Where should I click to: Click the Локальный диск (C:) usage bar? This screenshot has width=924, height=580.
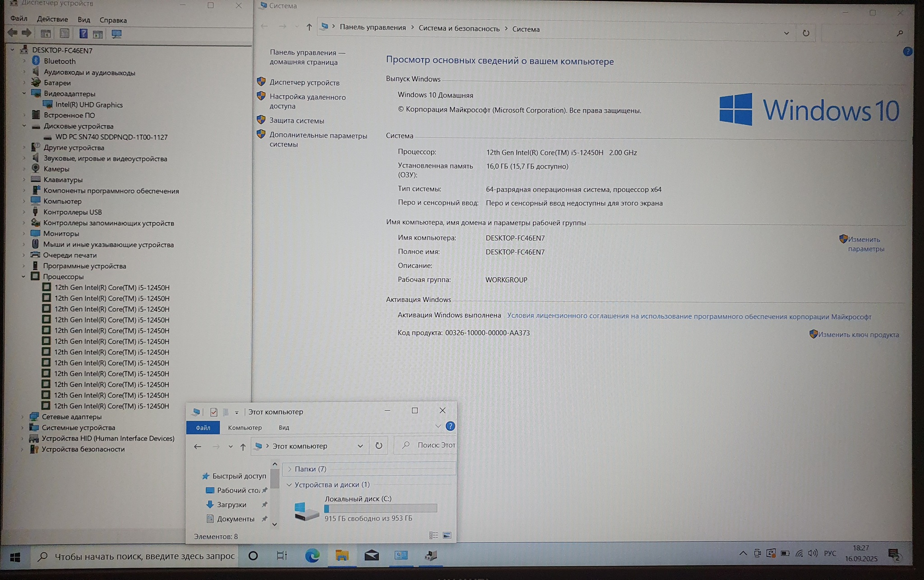380,508
